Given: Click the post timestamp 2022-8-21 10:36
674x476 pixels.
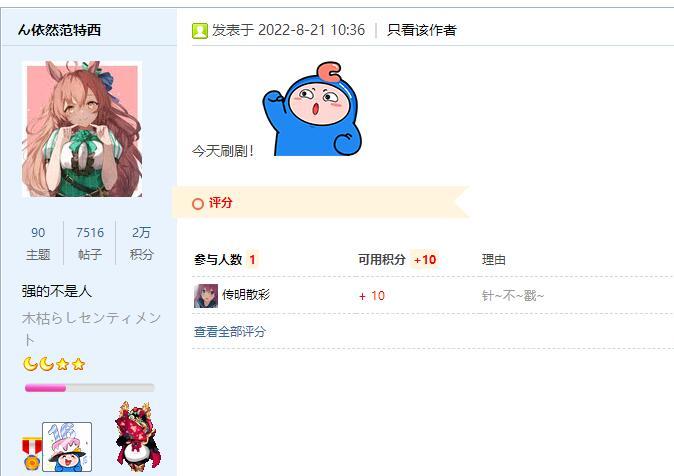Looking at the screenshot, I should [x=311, y=30].
